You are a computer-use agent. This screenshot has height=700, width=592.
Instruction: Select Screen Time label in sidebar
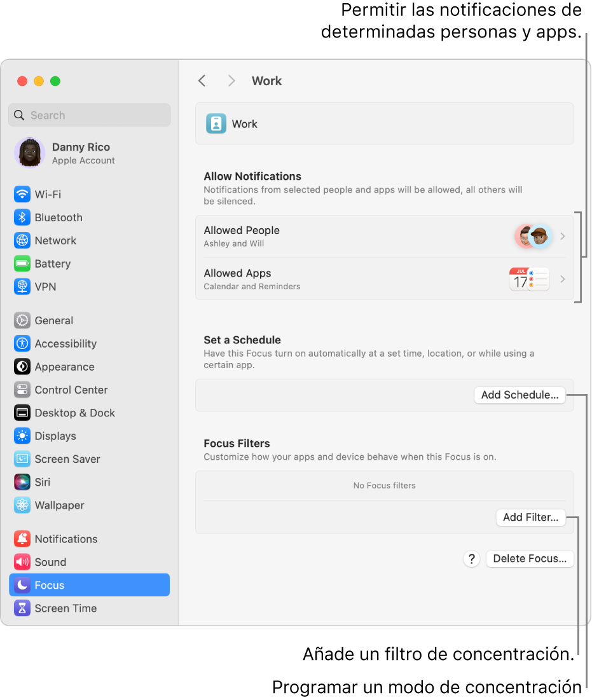pos(65,608)
